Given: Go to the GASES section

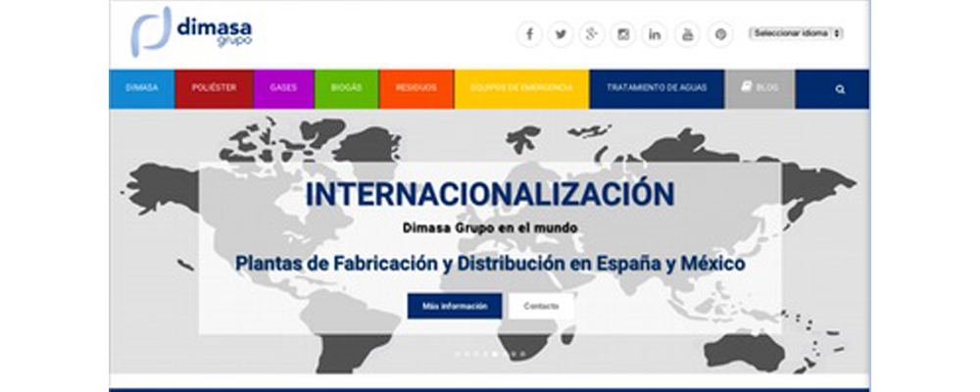Looking at the screenshot, I should coord(283,88).
